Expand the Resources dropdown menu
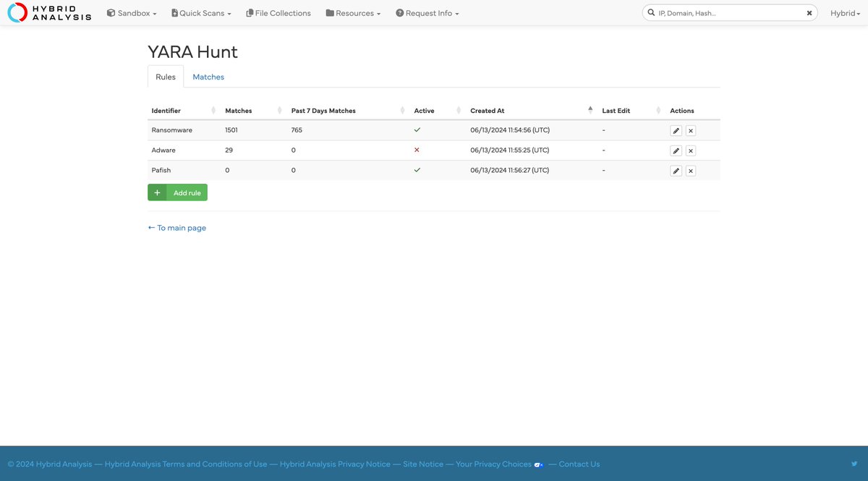This screenshot has height=481, width=868. (353, 13)
